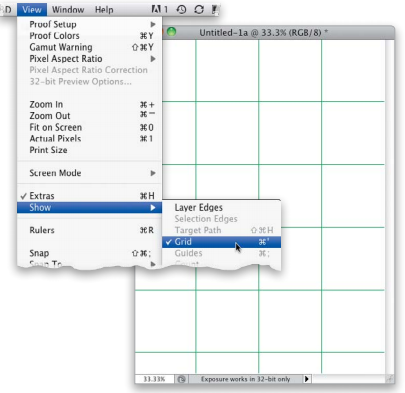Choose Fit on Screen
This screenshot has height=393, width=405.
click(89, 127)
